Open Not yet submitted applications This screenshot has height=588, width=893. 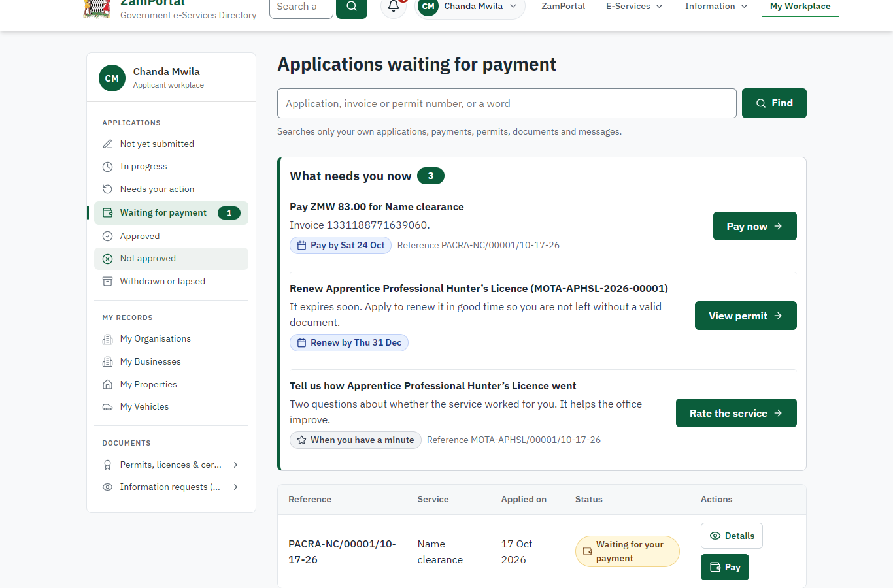click(171, 144)
